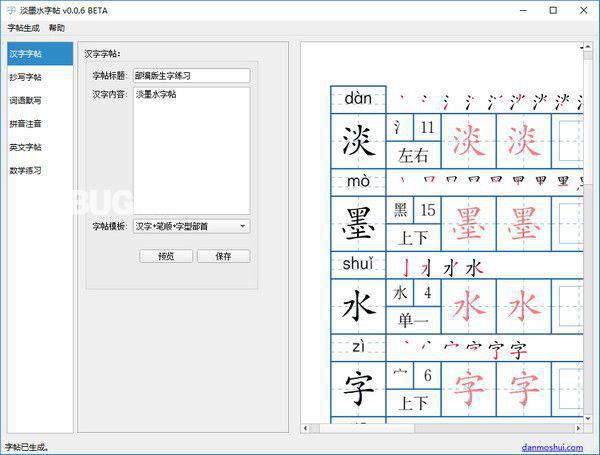
Task: Click the pinyin cell dàn
Action: [x=358, y=99]
